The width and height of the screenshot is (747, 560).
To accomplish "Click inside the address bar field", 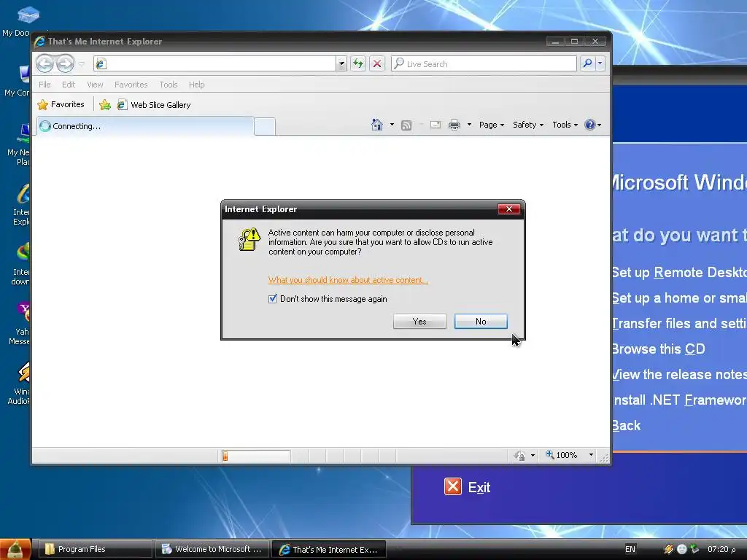I will point(215,63).
